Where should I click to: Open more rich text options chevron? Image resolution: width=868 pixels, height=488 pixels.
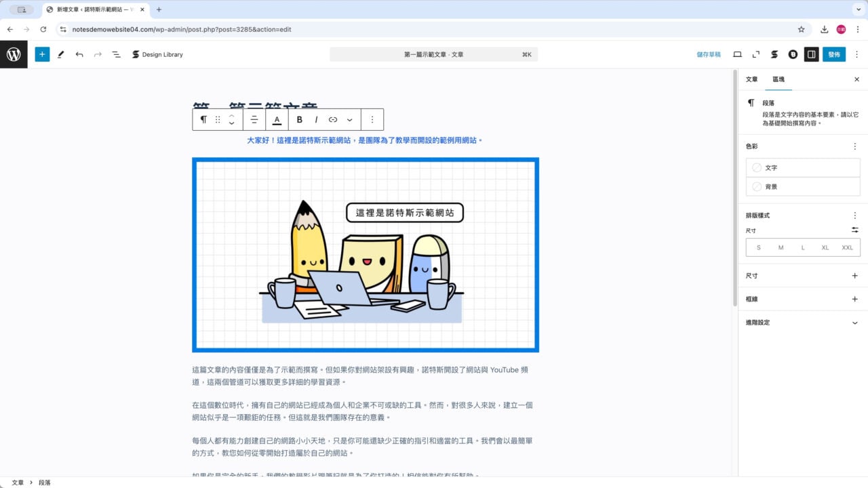349,119
